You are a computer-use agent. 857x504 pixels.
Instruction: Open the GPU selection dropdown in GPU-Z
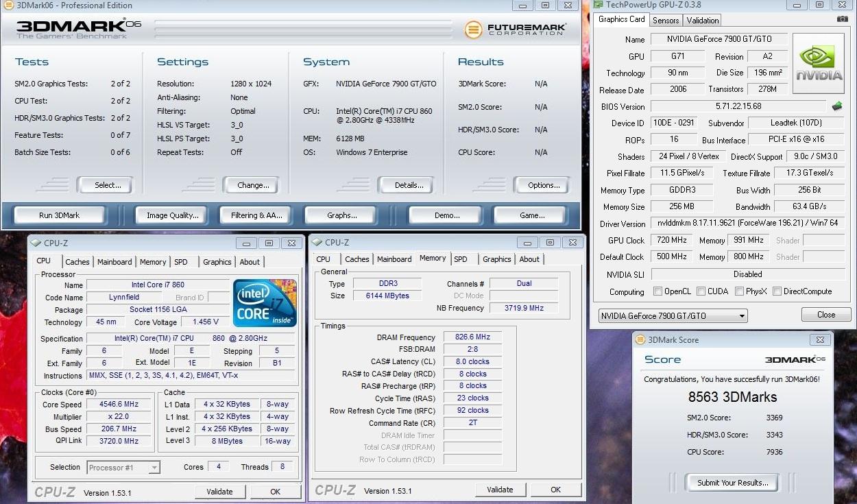click(673, 316)
